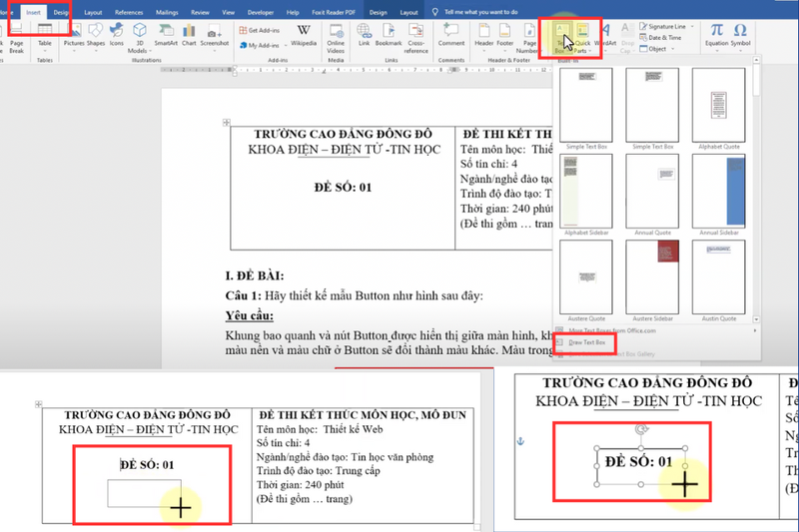The height and width of the screenshot is (532, 799).
Task: Switch to the References tab
Action: click(x=129, y=12)
